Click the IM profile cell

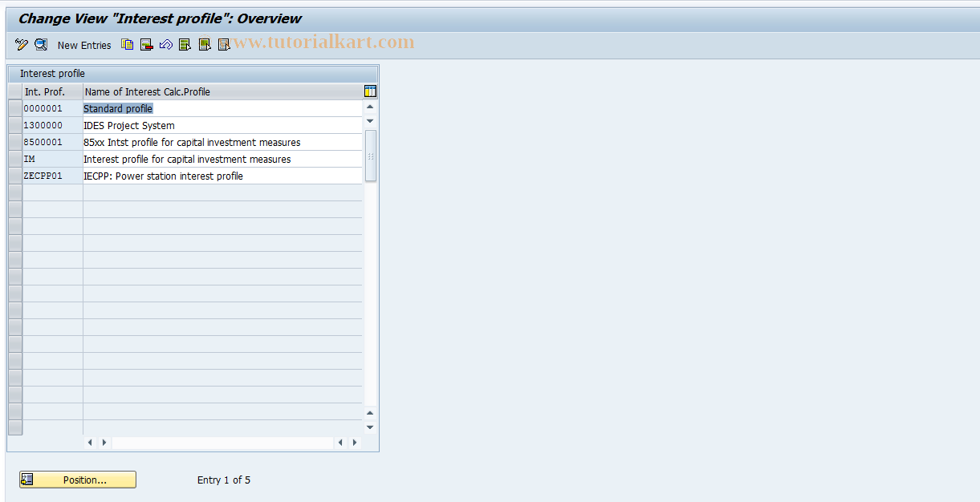coord(53,159)
